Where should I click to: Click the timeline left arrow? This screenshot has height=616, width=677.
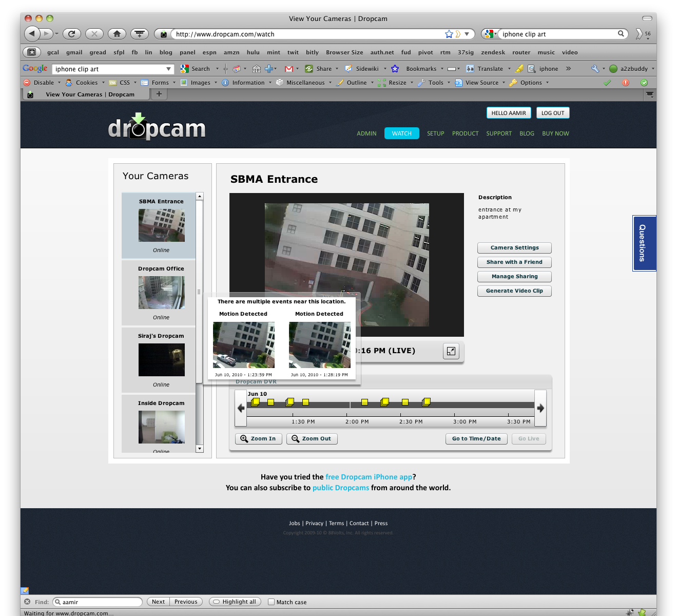coord(241,408)
